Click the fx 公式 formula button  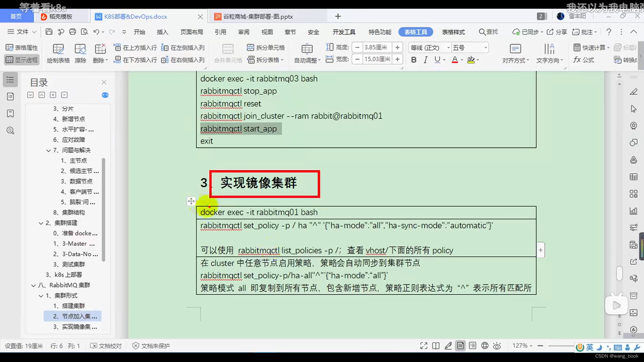pos(584,60)
